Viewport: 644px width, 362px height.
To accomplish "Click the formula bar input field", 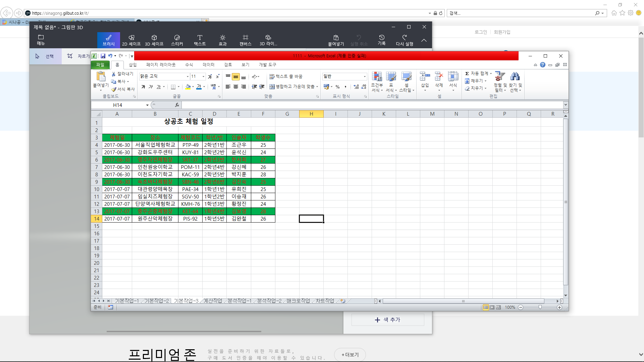I will click(369, 105).
